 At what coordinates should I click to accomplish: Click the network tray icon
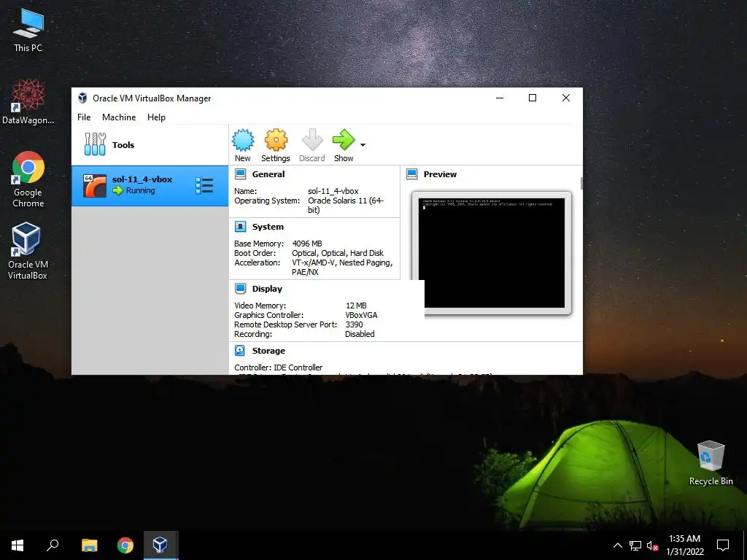click(635, 545)
